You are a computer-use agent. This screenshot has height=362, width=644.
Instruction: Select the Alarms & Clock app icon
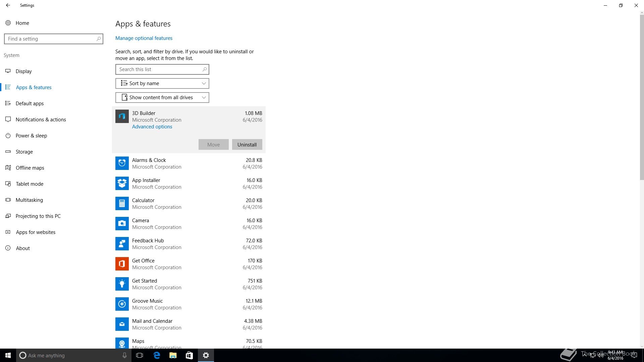pyautogui.click(x=122, y=163)
